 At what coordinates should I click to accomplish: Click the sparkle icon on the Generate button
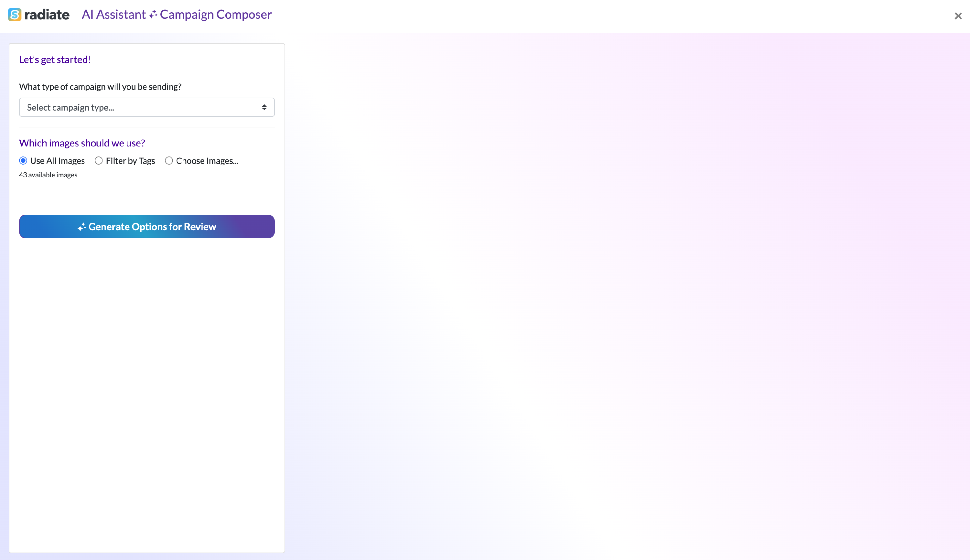pos(81,227)
